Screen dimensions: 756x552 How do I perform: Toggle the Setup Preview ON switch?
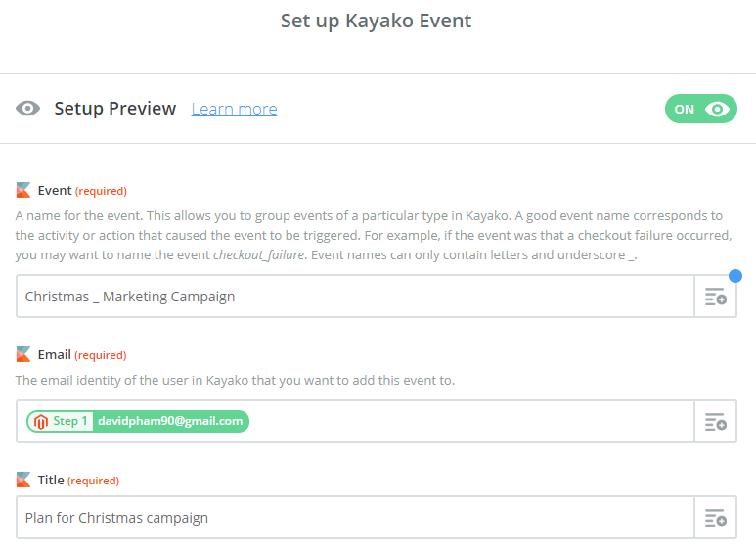700,109
